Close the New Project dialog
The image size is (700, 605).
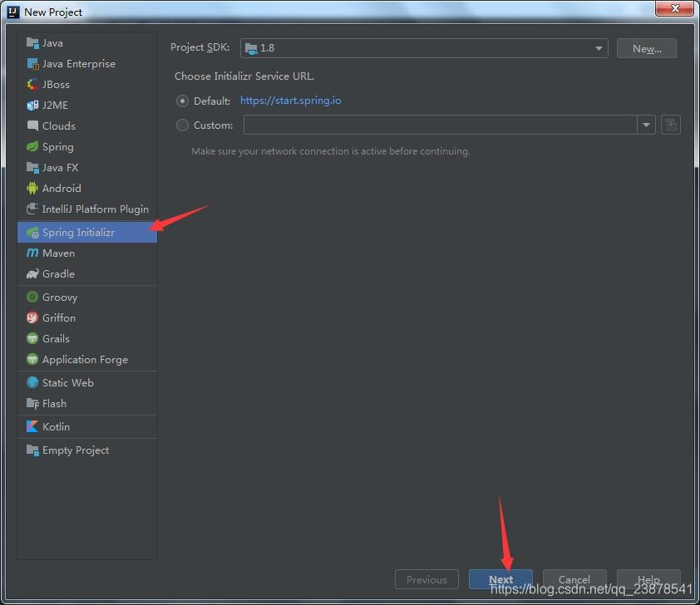click(x=674, y=8)
